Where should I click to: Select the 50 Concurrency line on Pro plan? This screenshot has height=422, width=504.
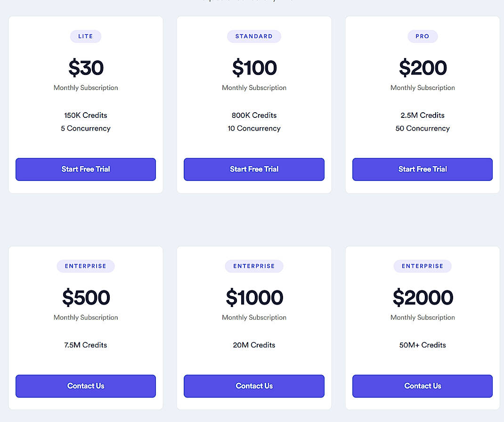(422, 128)
